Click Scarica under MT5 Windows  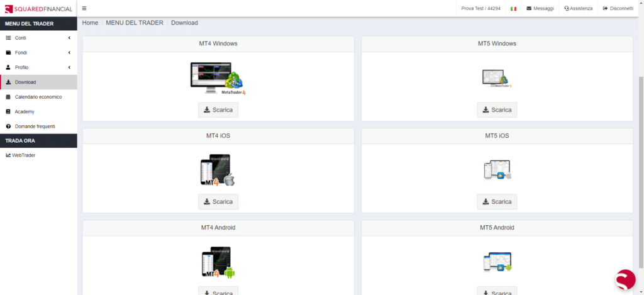[497, 109]
